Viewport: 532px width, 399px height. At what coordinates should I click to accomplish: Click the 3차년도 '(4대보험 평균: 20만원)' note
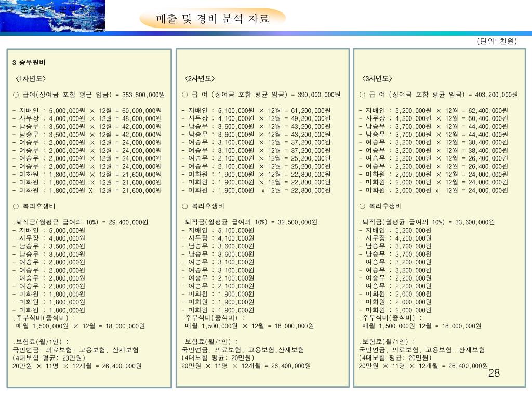point(395,358)
